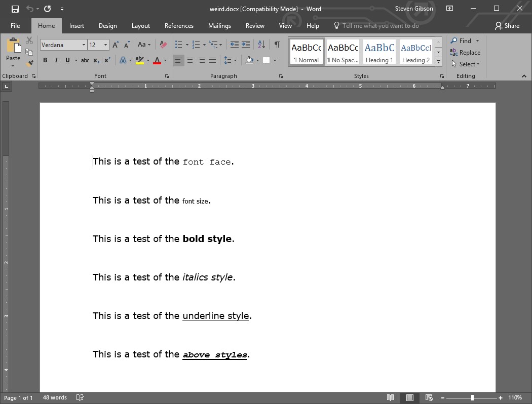Image resolution: width=532 pixels, height=404 pixels.
Task: Click the Format Painter icon
Action: point(29,63)
